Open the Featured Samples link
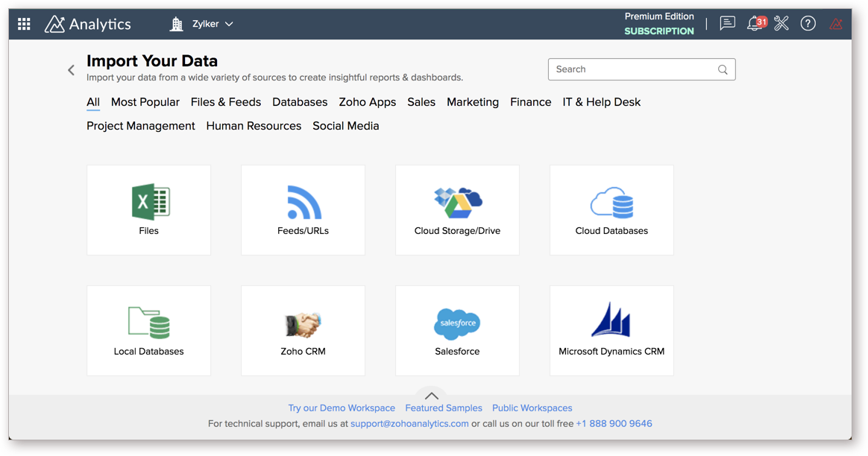Image resolution: width=868 pixels, height=456 pixels. point(444,408)
